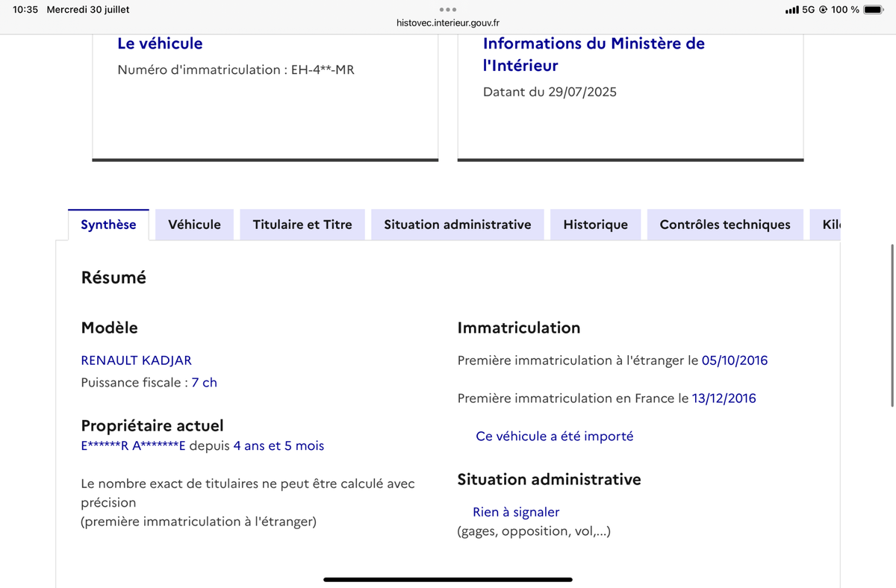The width and height of the screenshot is (896, 588).
Task: Click the 'Le véhicule' card heading
Action: pyautogui.click(x=160, y=43)
